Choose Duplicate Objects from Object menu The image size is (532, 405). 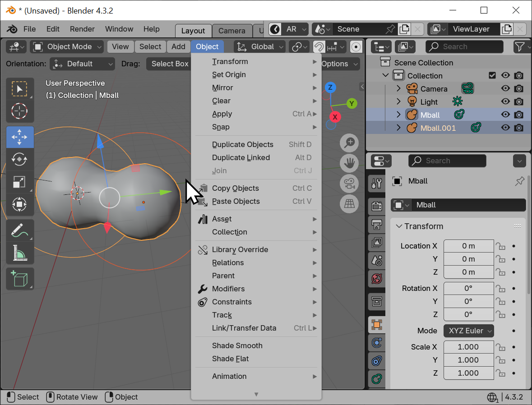[x=256, y=144]
